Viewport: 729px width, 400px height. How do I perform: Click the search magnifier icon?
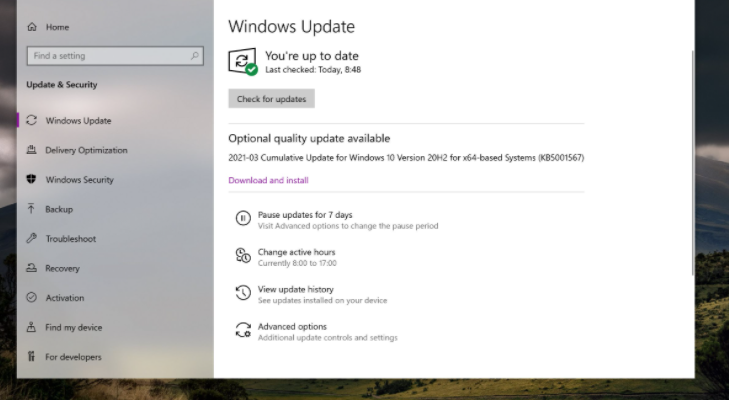tap(195, 56)
